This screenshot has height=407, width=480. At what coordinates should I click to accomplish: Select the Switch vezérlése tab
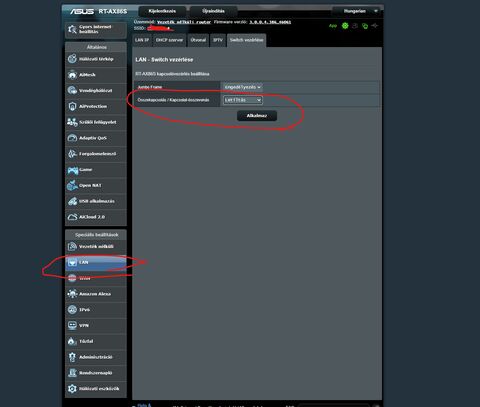[247, 40]
